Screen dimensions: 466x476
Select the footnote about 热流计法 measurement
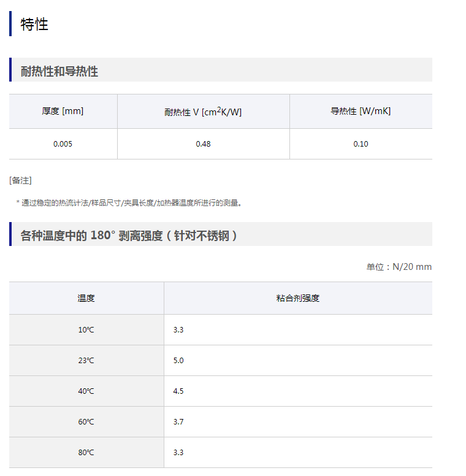coord(129,202)
